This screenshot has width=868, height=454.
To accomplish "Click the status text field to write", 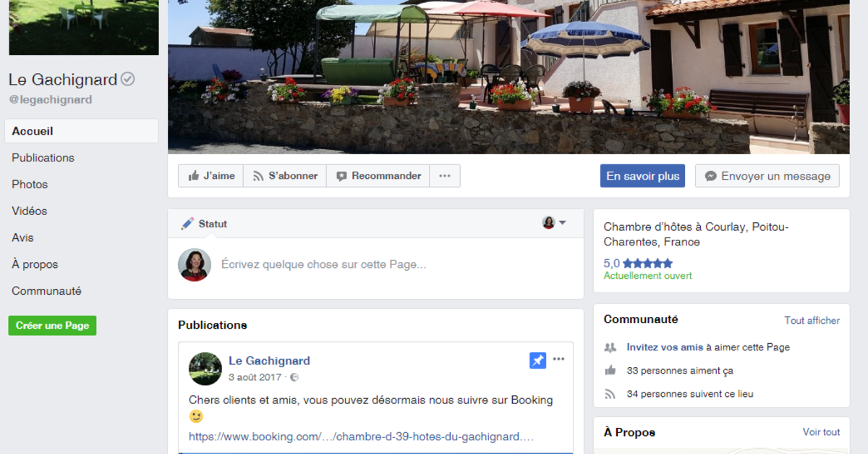I will [396, 265].
